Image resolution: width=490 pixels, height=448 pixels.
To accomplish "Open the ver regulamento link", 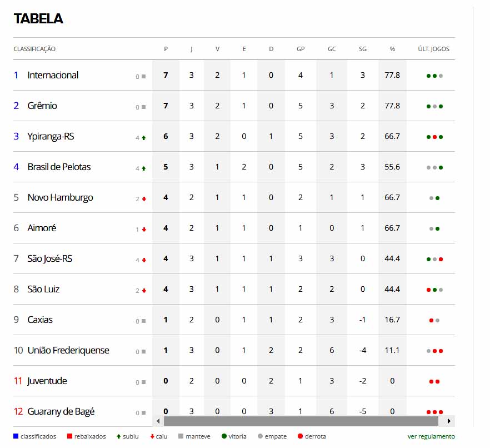I will (431, 436).
